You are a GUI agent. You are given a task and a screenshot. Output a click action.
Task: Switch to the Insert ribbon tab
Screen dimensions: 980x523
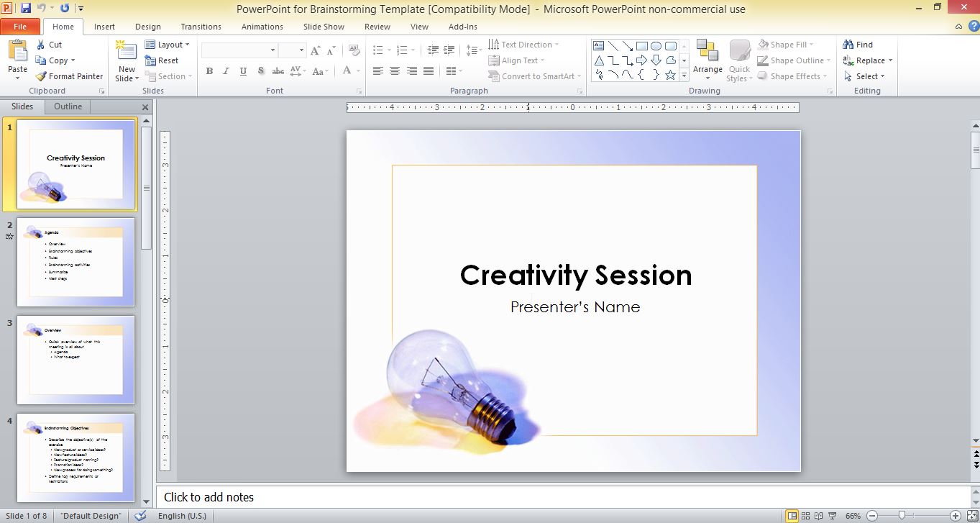(104, 27)
